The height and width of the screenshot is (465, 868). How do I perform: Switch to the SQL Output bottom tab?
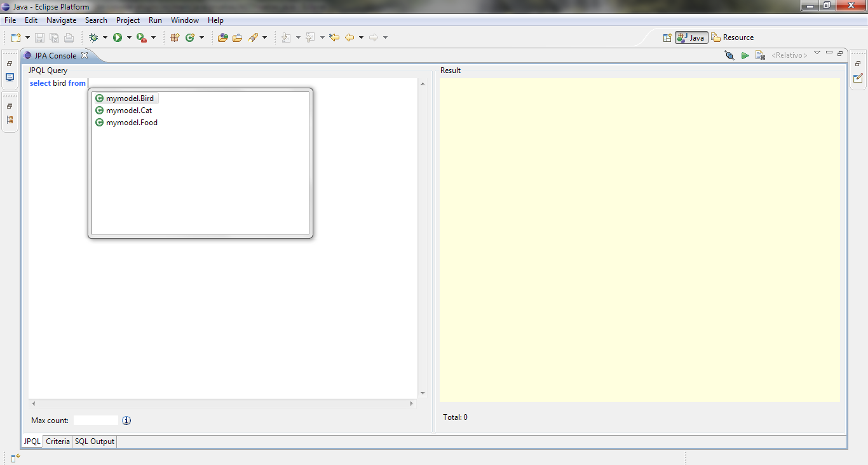(95, 441)
